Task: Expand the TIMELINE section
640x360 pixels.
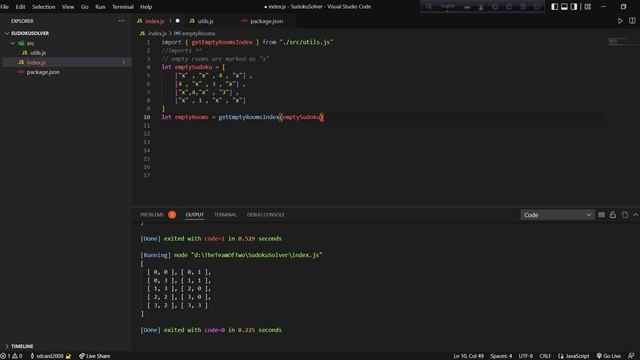Action: 22,346
